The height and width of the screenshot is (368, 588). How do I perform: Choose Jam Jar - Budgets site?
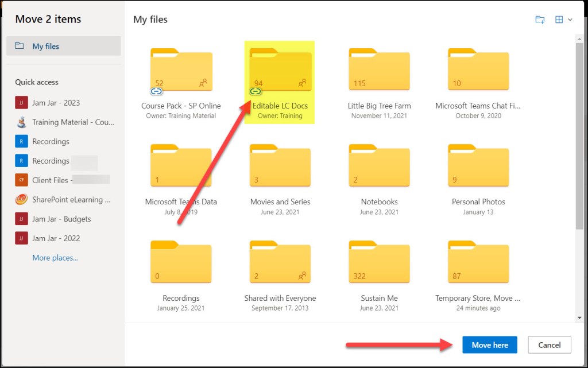click(x=61, y=219)
